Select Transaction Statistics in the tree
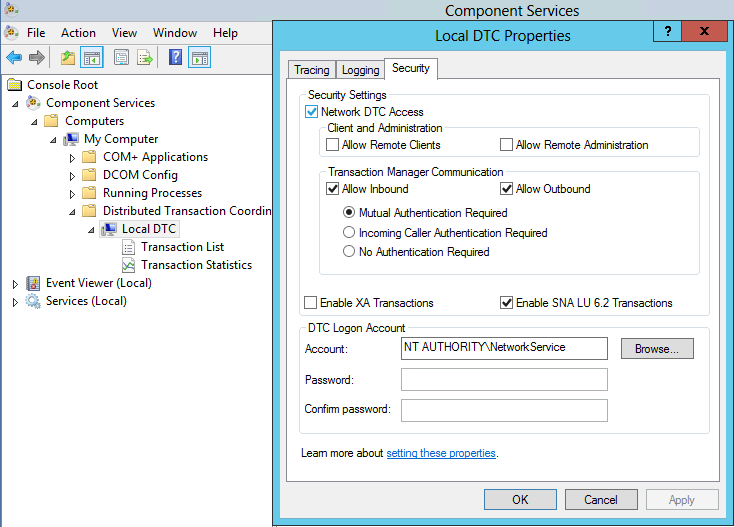This screenshot has height=527, width=734. [196, 265]
